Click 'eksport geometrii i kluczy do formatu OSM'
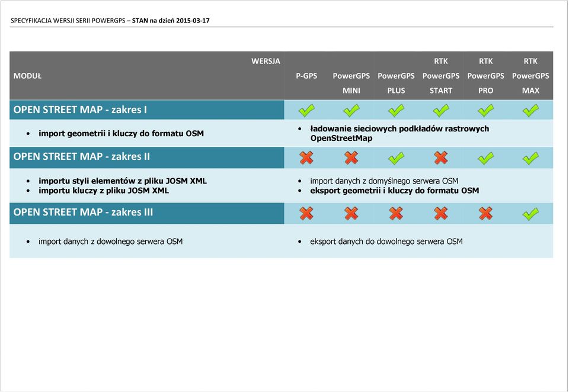The width and height of the screenshot is (569, 392). 395,191
